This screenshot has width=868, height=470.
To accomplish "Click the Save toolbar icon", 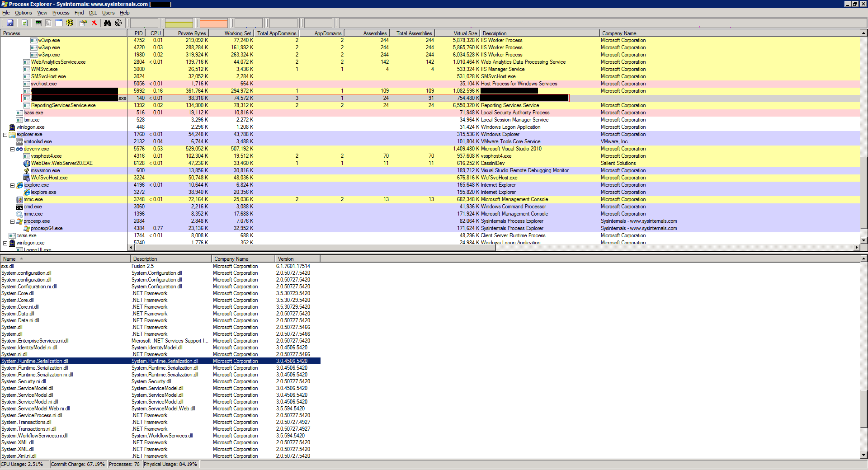I will (10, 23).
